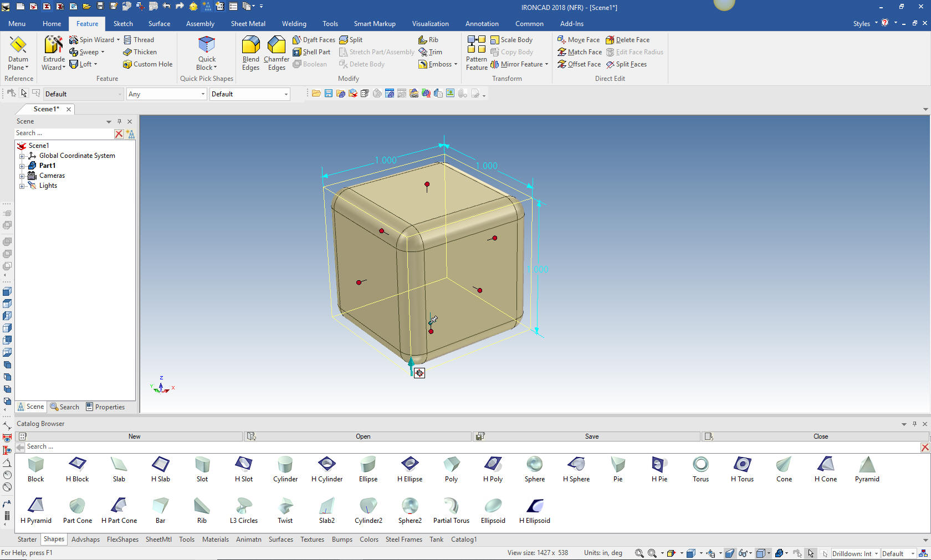Open the Quick Block dropdown
The image size is (931, 560).
[x=207, y=63]
